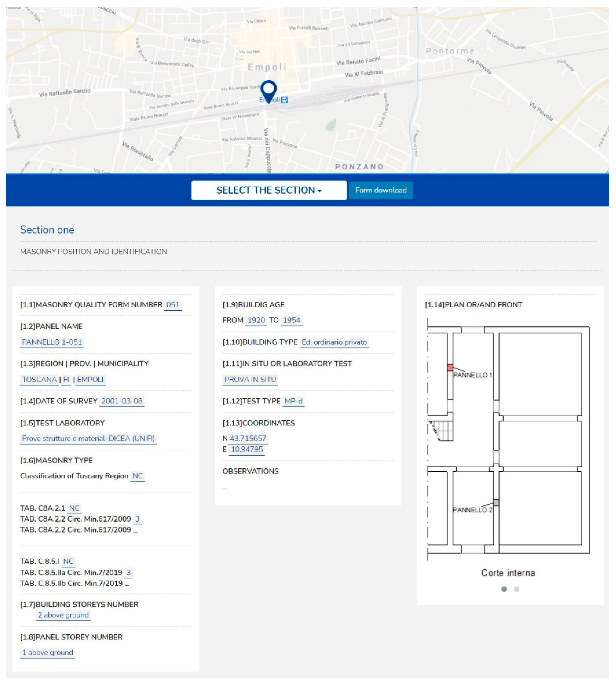616x684 pixels.
Task: Click the test laboratory DICEA (UNIFI) value
Action: 88,439
